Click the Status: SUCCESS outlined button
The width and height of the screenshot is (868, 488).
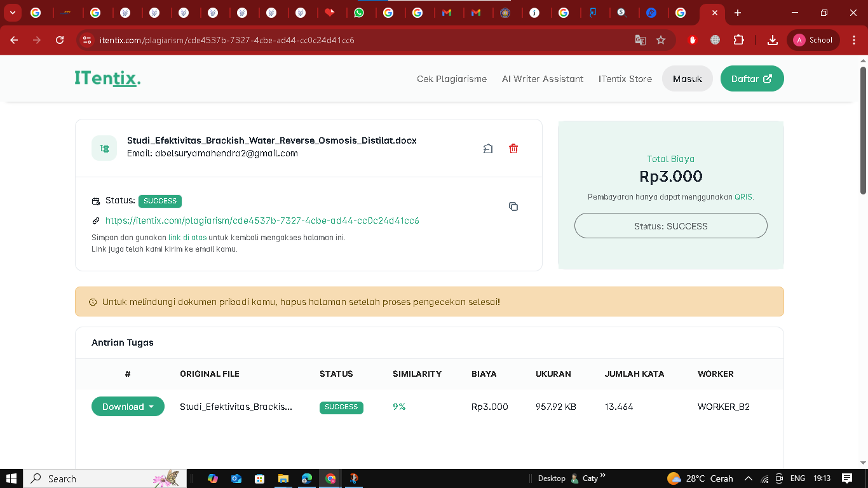pos(671,226)
